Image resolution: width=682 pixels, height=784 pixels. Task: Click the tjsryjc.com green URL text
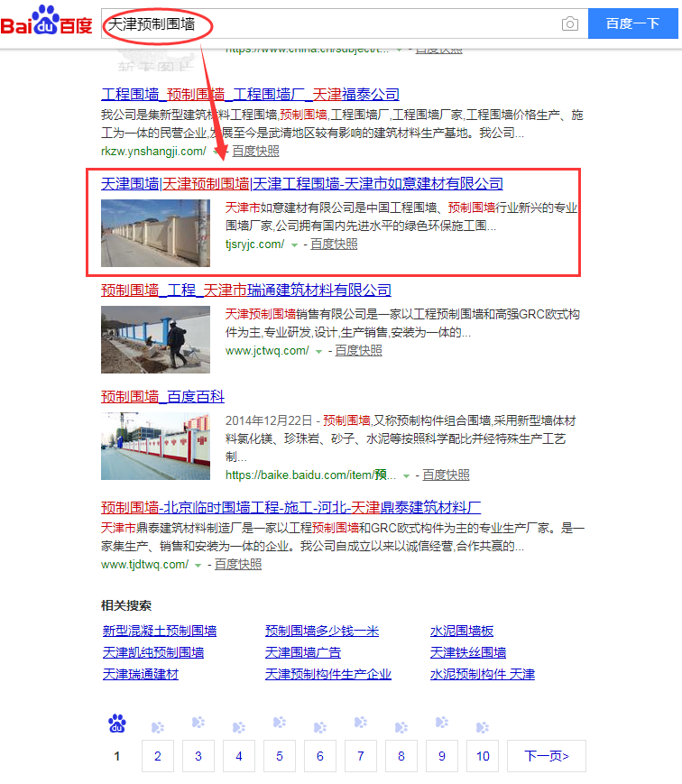(x=254, y=244)
